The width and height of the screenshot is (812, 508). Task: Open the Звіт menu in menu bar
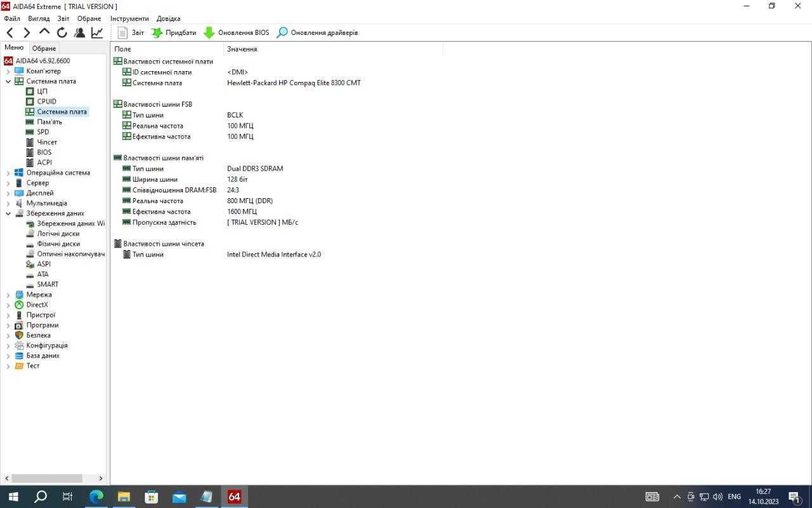[63, 18]
